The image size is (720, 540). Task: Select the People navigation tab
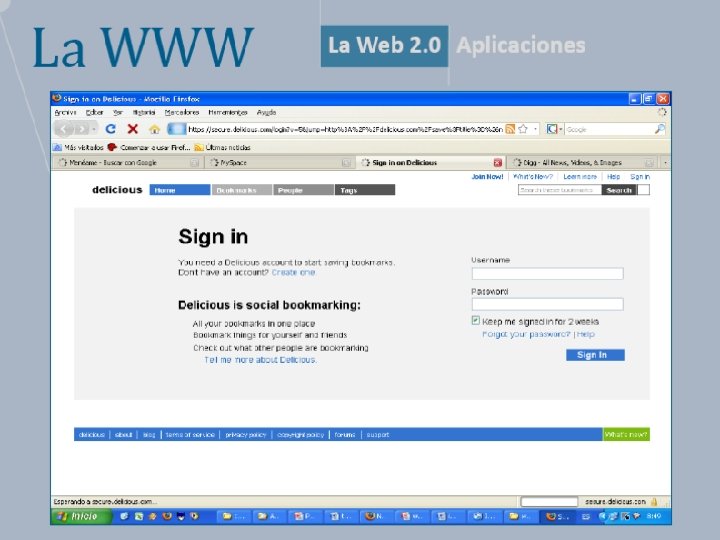(303, 190)
